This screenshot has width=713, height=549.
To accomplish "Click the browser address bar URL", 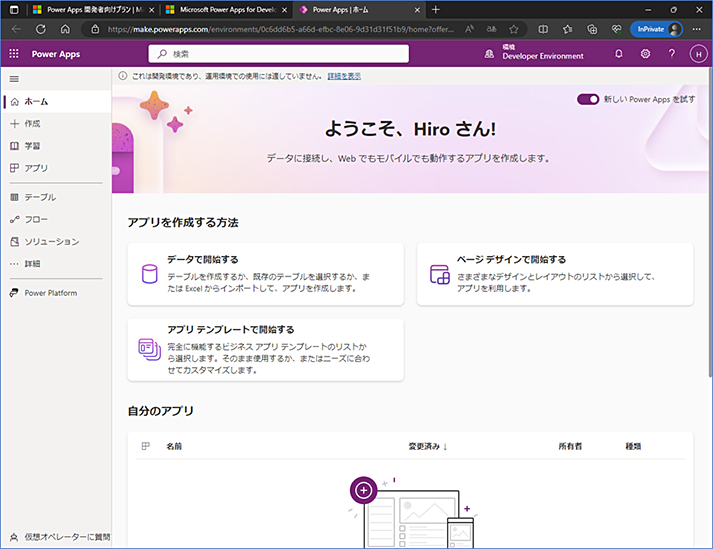I will 281,29.
